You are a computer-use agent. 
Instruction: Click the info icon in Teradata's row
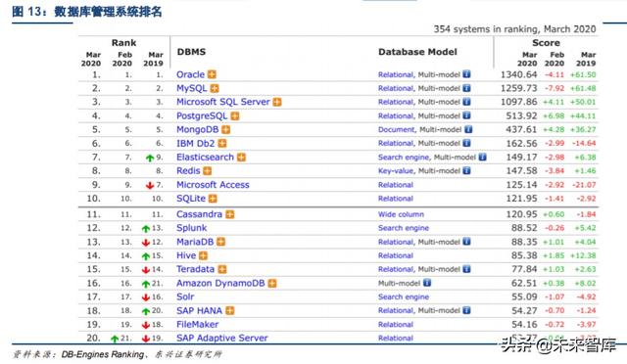466,269
